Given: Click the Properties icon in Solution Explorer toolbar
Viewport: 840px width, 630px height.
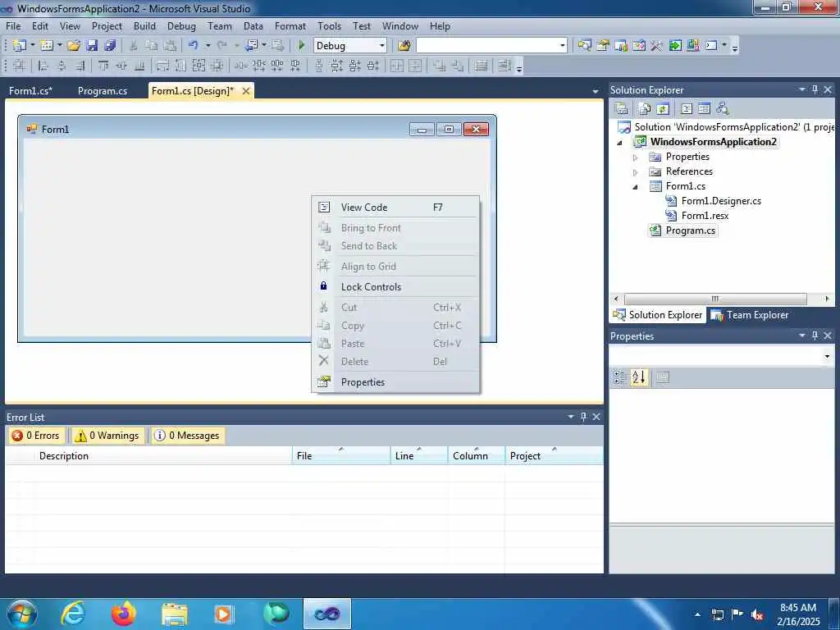Looking at the screenshot, I should pyautogui.click(x=622, y=109).
